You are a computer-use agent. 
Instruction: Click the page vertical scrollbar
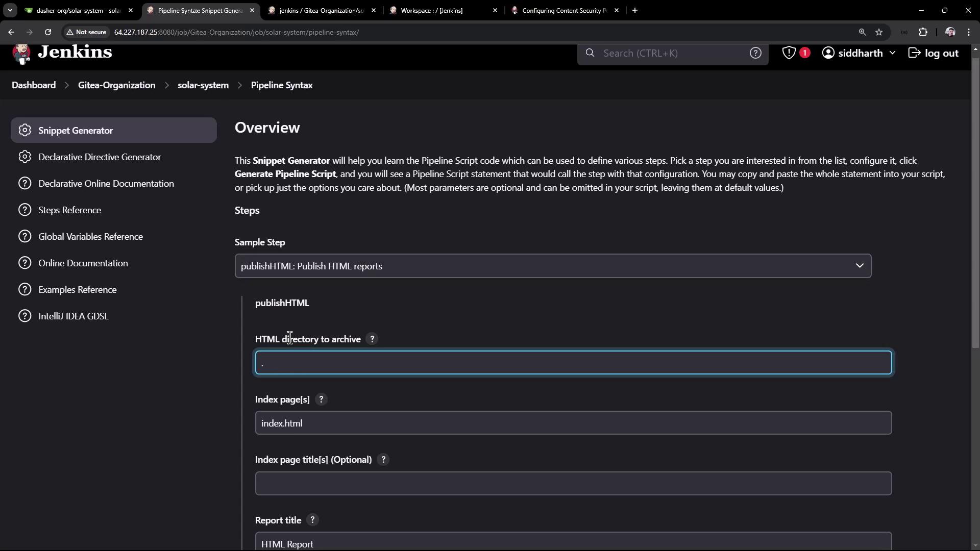[x=975, y=204]
